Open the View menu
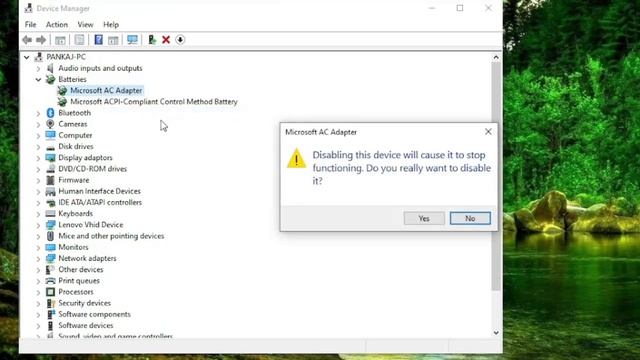Viewport: 640px width, 360px height. 85,24
